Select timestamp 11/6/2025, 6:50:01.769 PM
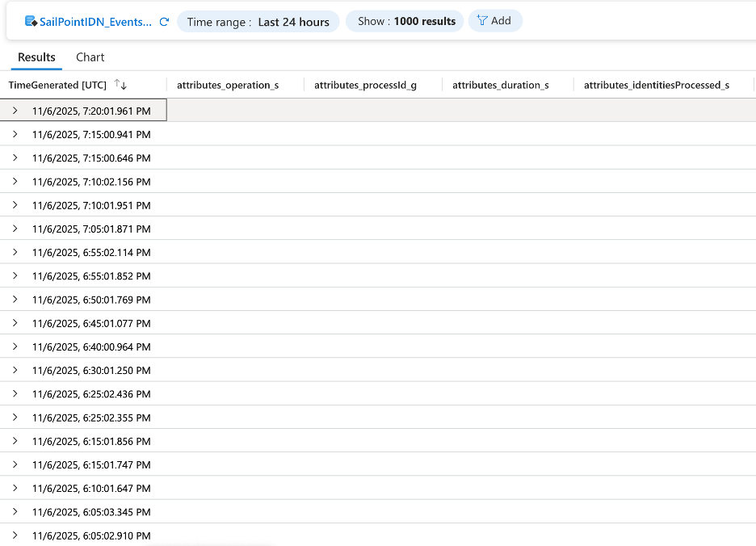Image resolution: width=756 pixels, height=546 pixels. 91,300
